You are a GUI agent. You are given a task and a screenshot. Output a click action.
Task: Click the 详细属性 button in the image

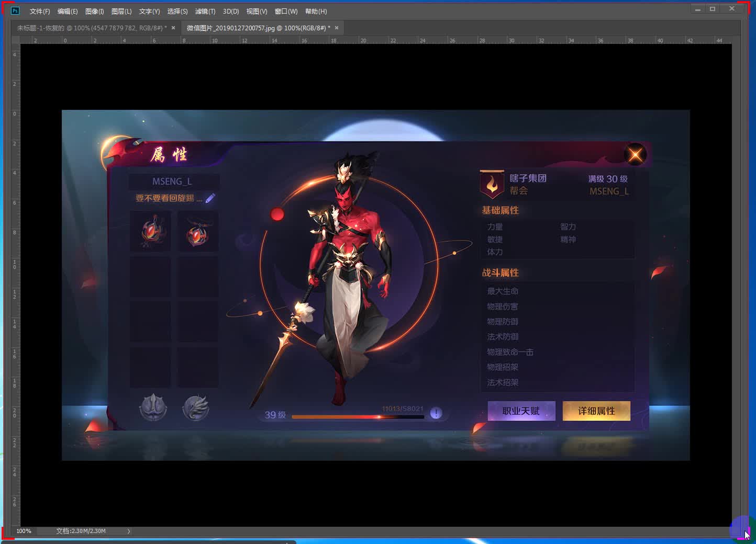click(596, 411)
